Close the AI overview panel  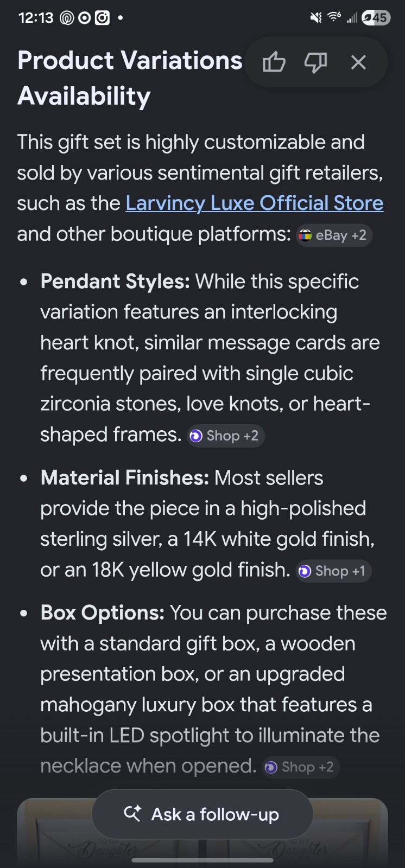[x=358, y=62]
